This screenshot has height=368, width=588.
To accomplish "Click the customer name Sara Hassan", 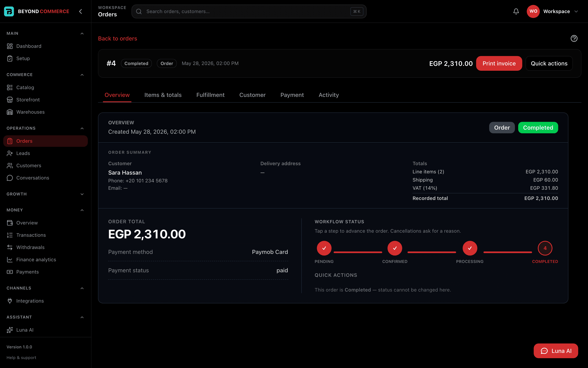I will [125, 173].
